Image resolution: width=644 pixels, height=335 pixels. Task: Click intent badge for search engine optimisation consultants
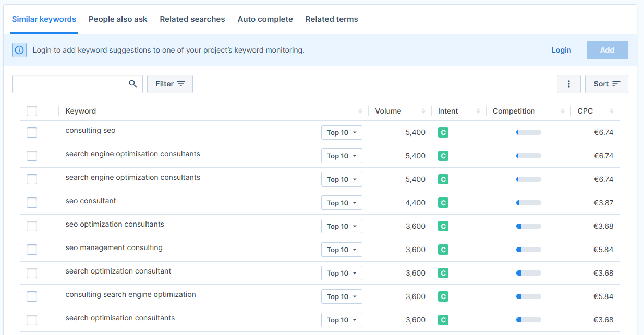443,156
